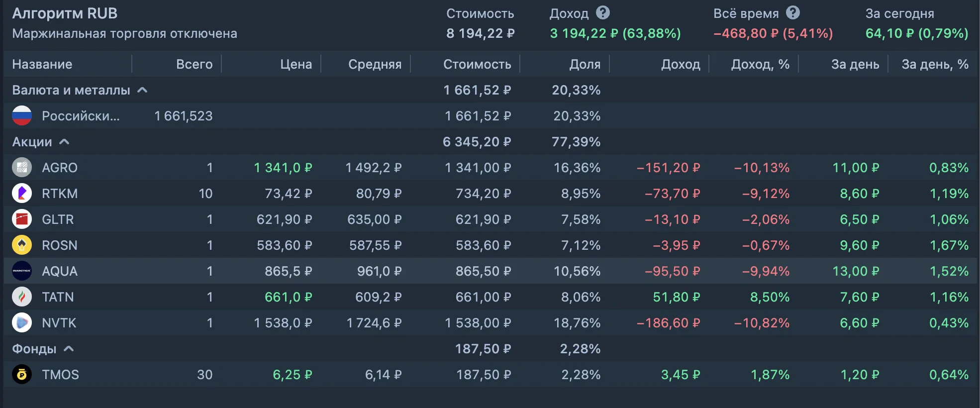Click the AGRO stock logo icon
This screenshot has width=980, height=408.
coord(22,168)
